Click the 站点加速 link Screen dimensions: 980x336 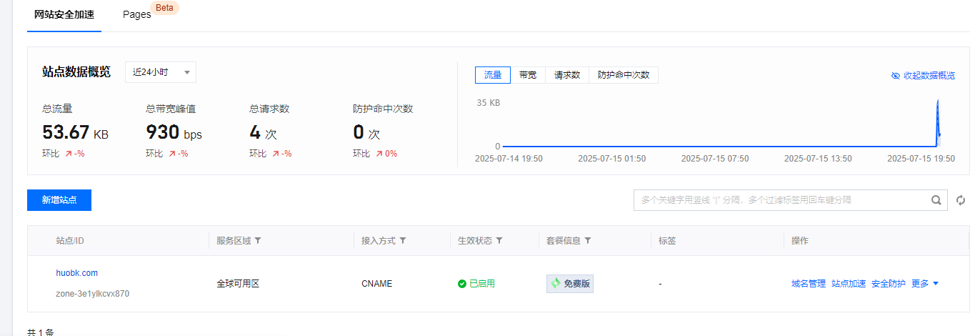point(849,284)
